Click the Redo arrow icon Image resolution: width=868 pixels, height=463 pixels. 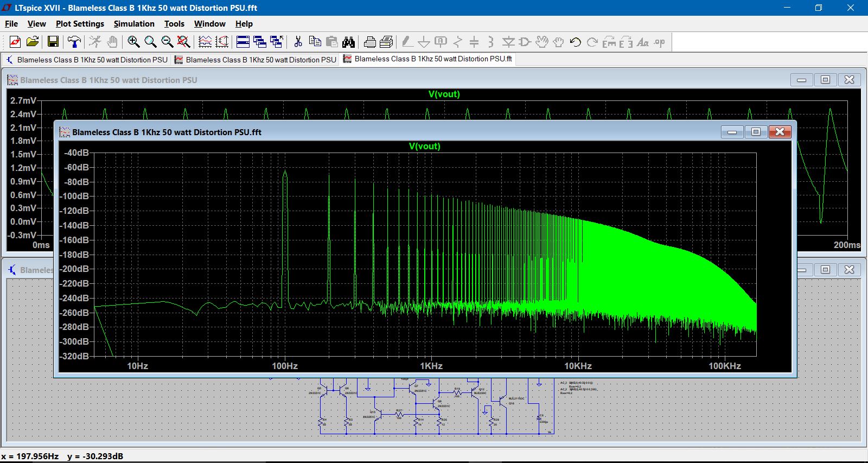tap(592, 42)
